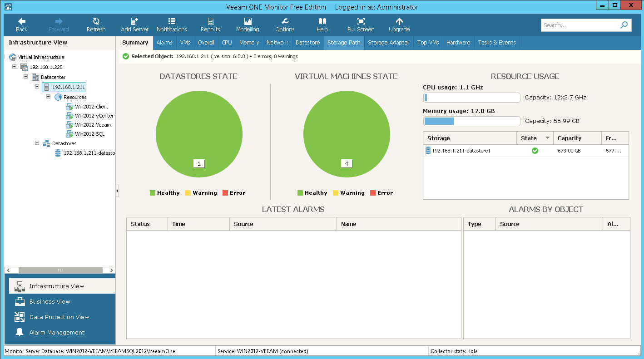Open the Tasks & Events tab

[x=497, y=43]
